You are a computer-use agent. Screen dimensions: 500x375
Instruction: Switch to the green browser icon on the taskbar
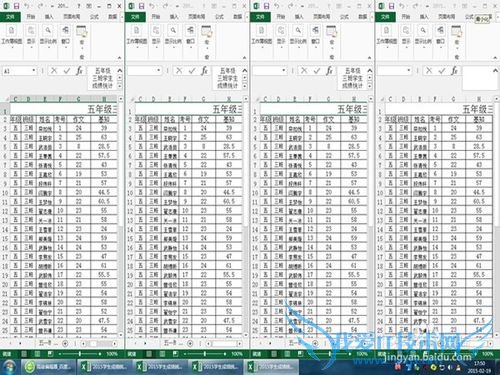(48, 367)
